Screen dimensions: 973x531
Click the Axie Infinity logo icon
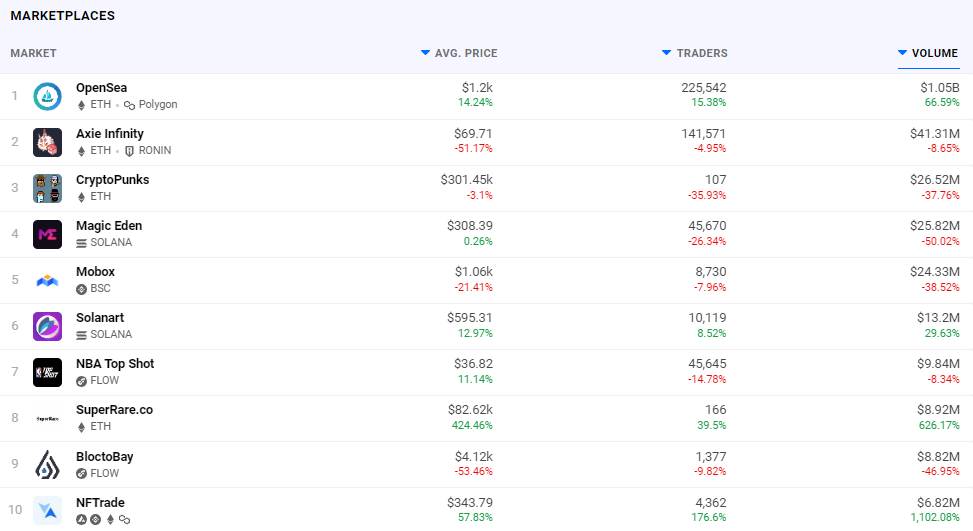coord(47,142)
